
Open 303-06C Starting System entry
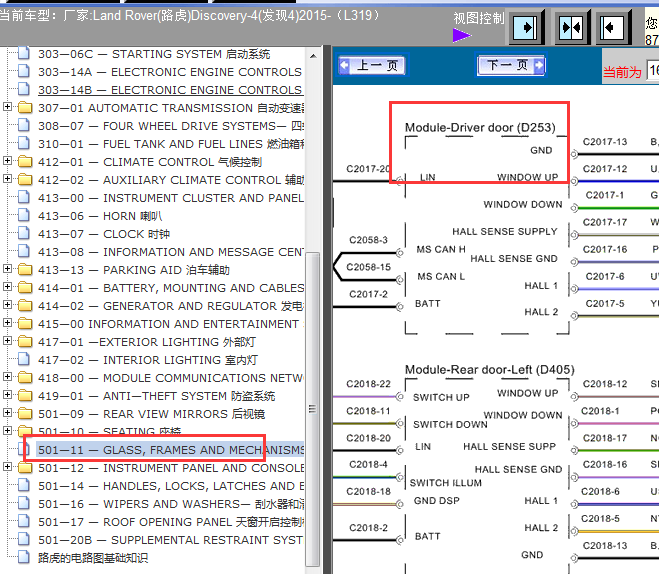coord(154,54)
